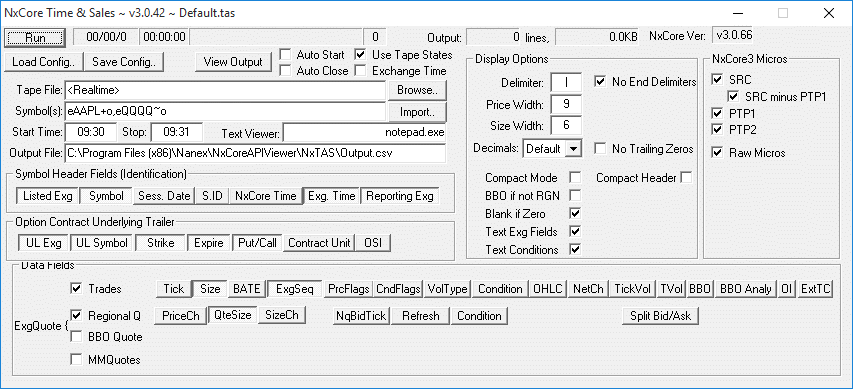Toggle the BATE trade field
This screenshot has width=853, height=389.
click(247, 289)
